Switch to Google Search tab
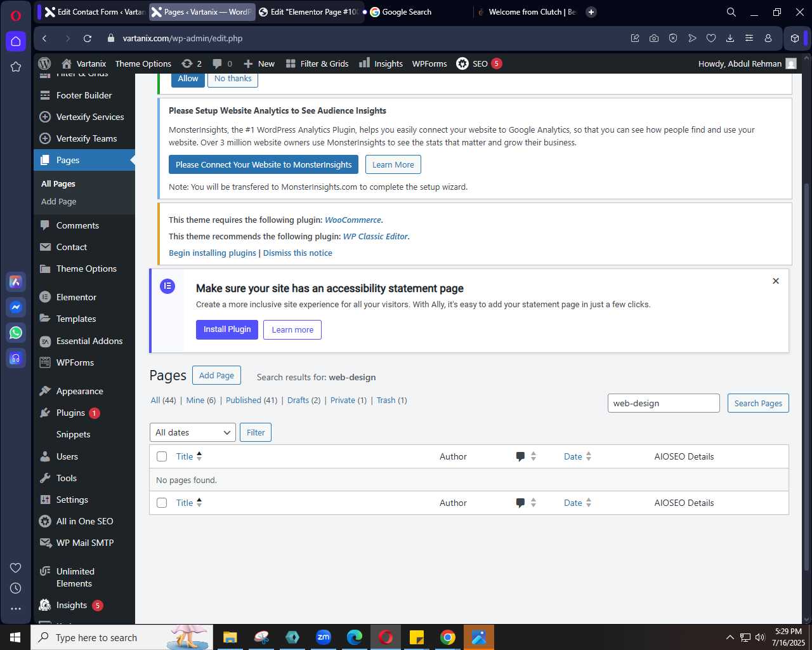Viewport: 812px width, 650px height. point(419,12)
